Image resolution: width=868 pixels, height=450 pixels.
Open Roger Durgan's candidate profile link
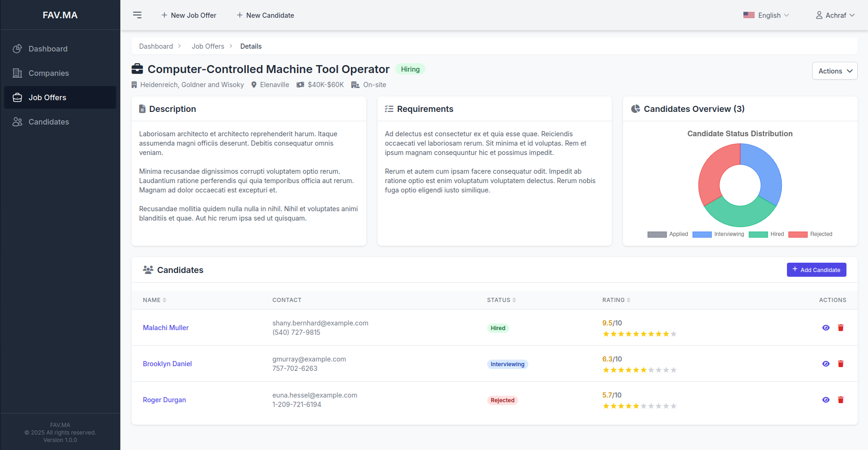tap(164, 400)
